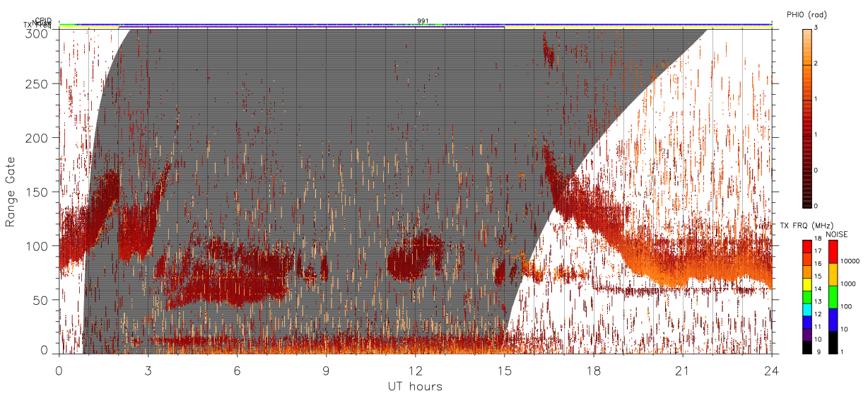Viewport: 868px width, 401px height.
Task: Click the yellow NOISE swatch between 1000 and 10000
Action: (833, 274)
